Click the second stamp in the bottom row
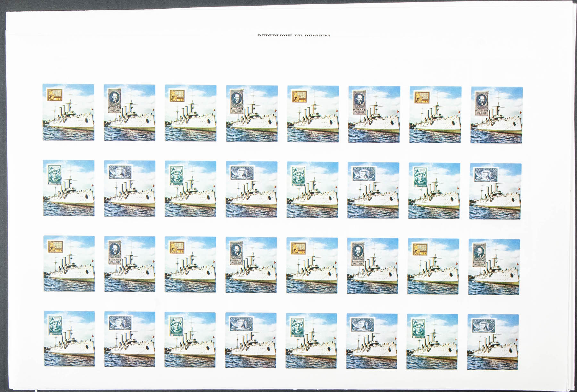 (130, 339)
